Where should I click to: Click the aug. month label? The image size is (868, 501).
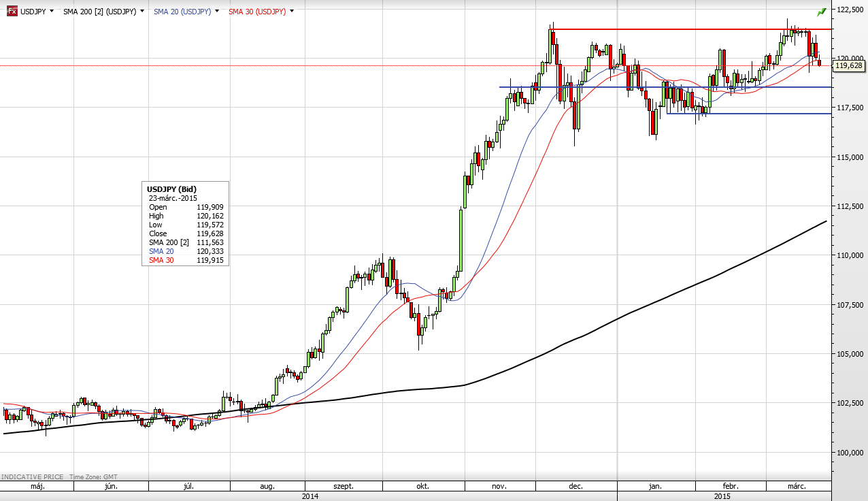point(267,487)
